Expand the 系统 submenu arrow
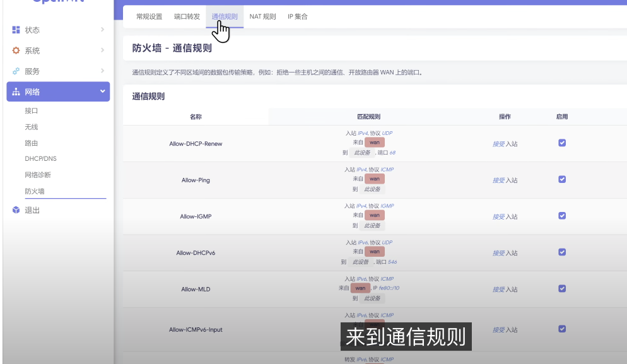This screenshot has height=364, width=627. click(102, 50)
